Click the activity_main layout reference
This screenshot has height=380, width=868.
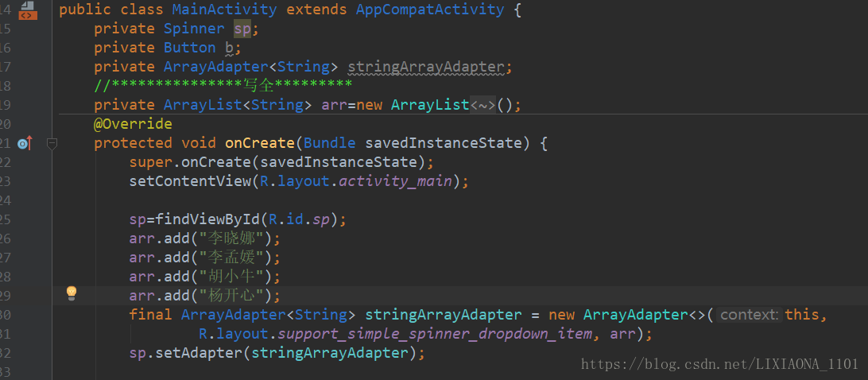(x=395, y=182)
